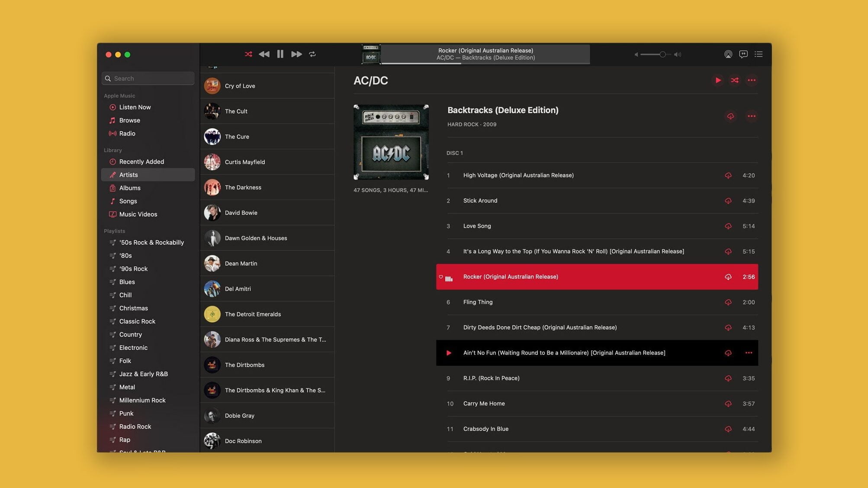Toggle shuffle in playback controls

248,54
